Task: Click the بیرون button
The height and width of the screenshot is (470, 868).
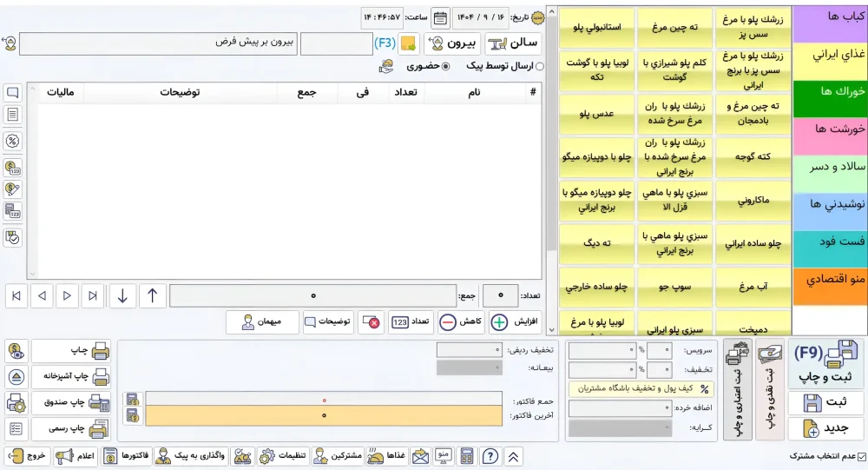Action: pos(453,43)
